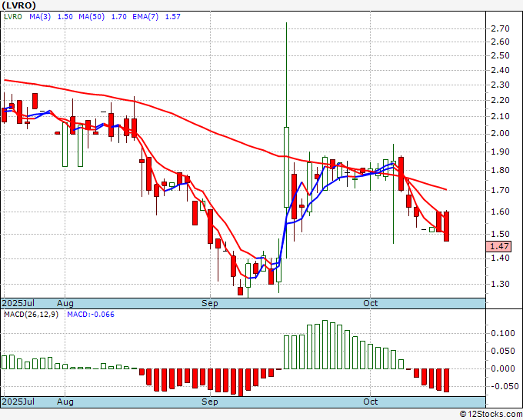Click the 2025Jul label on price chart axis
This screenshot has height=420, width=523.
[x=18, y=303]
